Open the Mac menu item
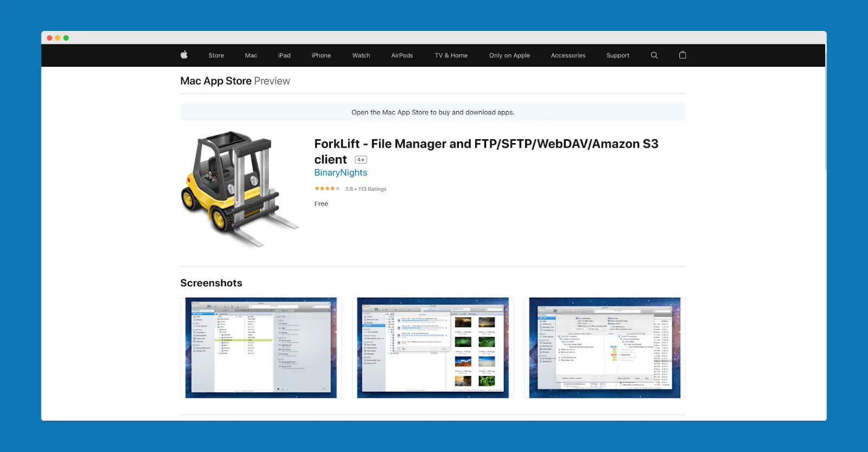The image size is (868, 452). (251, 55)
